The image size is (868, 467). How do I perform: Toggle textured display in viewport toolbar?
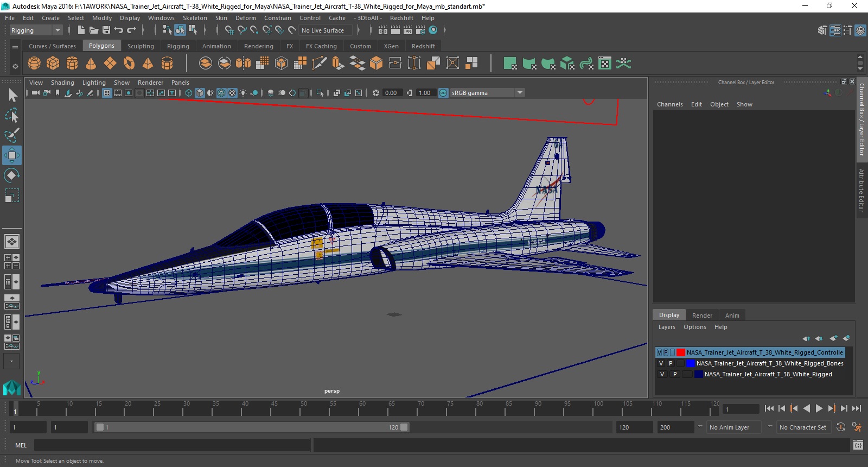coord(232,93)
